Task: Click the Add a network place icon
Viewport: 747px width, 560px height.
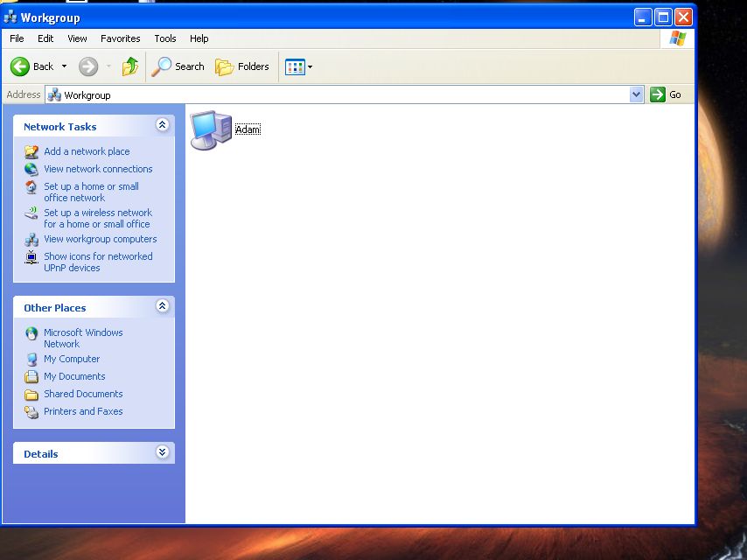Action: 31,151
